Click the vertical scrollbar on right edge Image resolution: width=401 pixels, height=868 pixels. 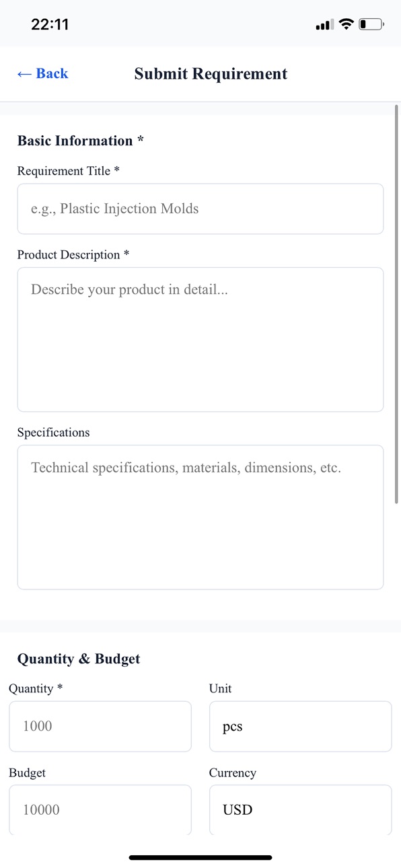tap(397, 303)
